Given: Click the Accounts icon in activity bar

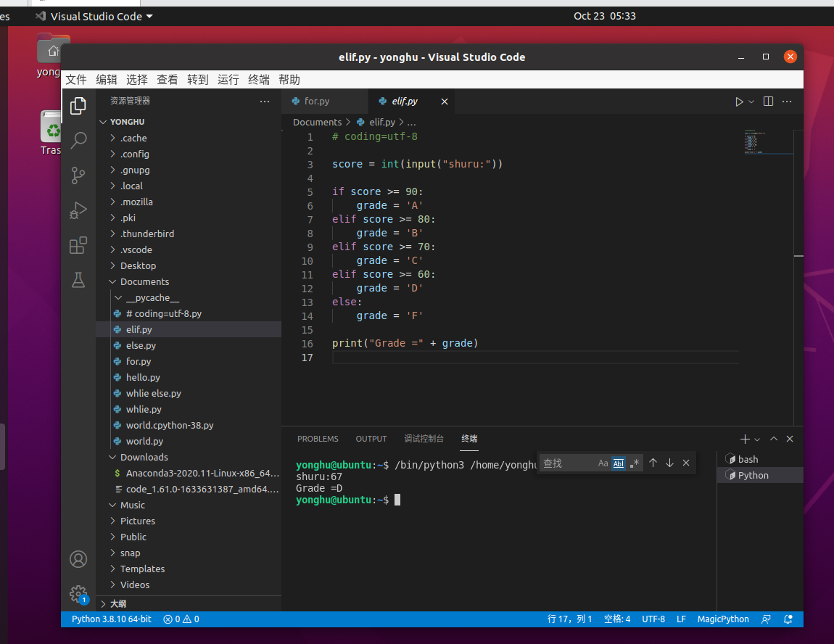Looking at the screenshot, I should [78, 559].
